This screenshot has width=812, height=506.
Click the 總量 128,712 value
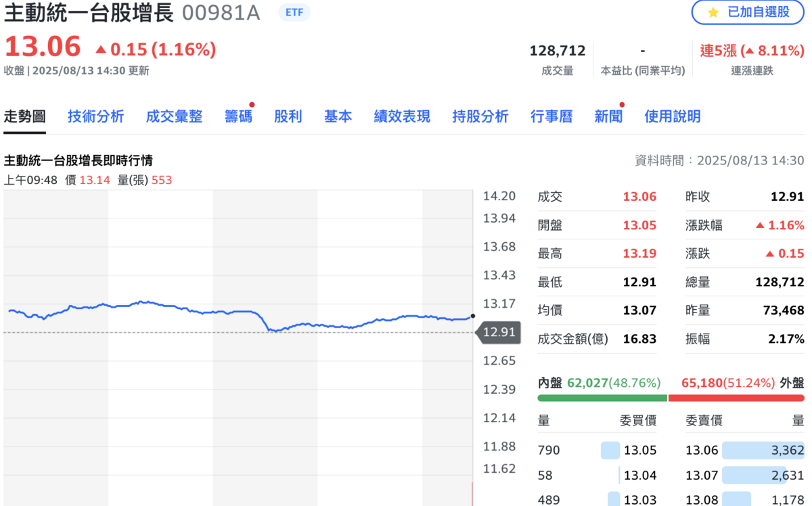pyautogui.click(x=780, y=282)
